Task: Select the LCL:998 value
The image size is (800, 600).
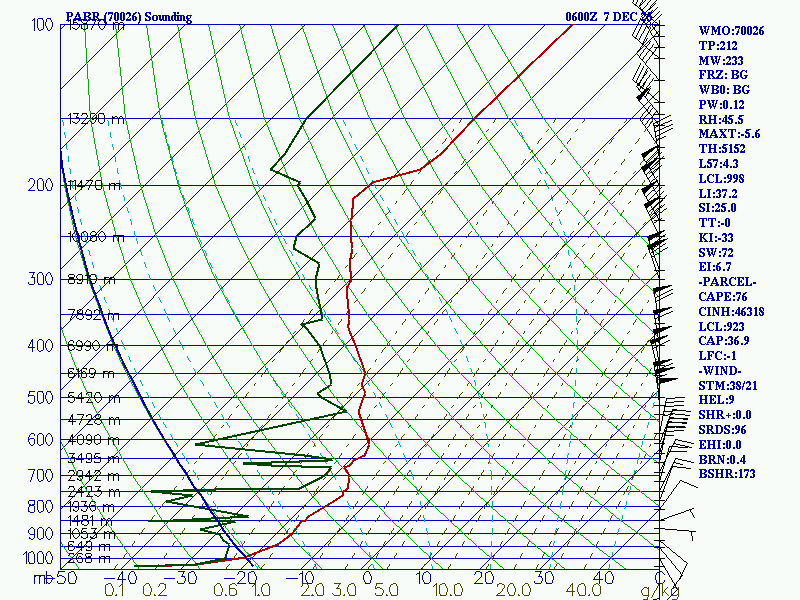Action: (721, 179)
